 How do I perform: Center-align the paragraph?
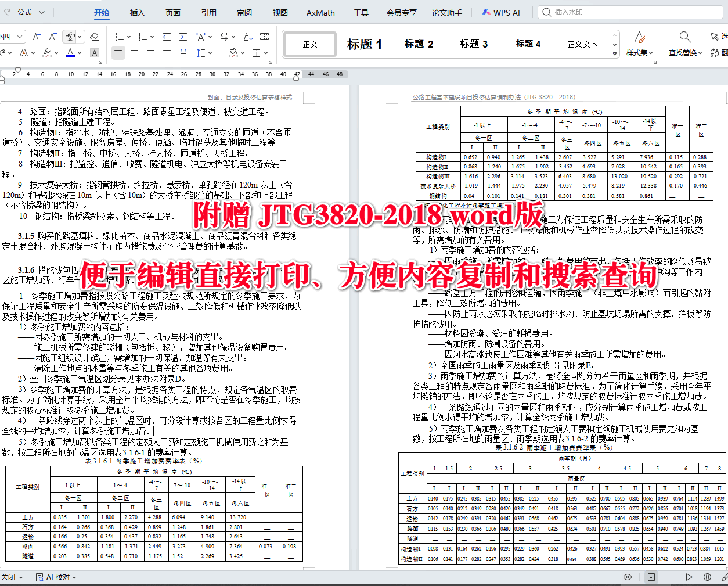click(x=134, y=53)
